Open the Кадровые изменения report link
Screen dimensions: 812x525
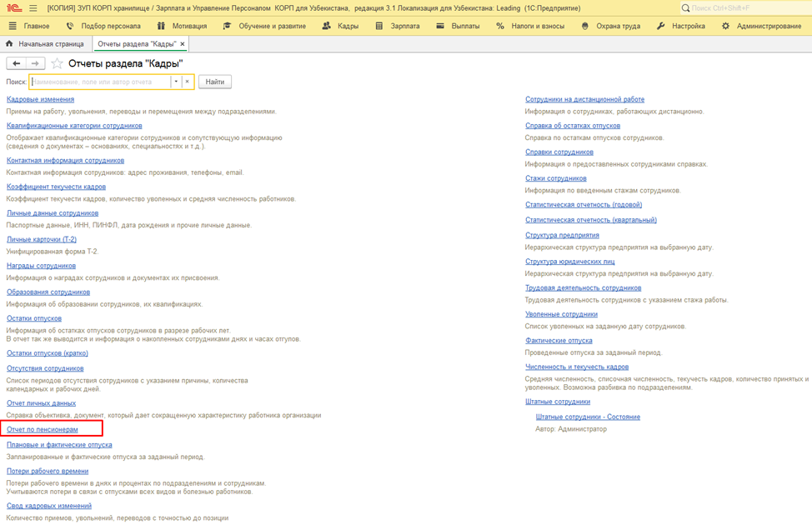point(40,99)
